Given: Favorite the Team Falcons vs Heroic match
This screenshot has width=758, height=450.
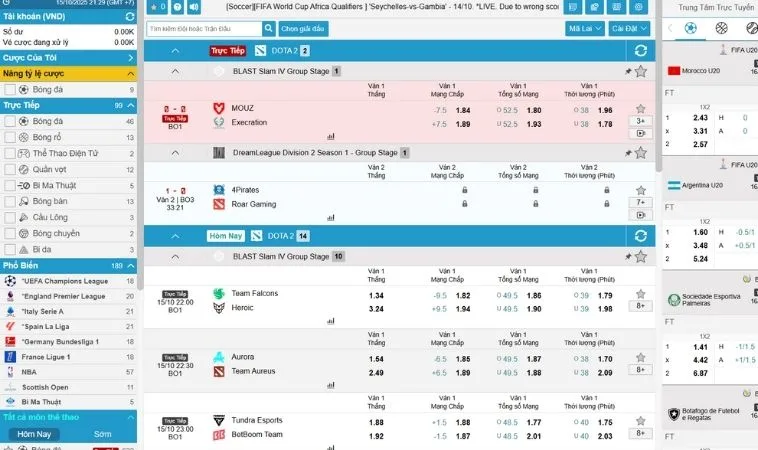Looking at the screenshot, I should coord(641,293).
